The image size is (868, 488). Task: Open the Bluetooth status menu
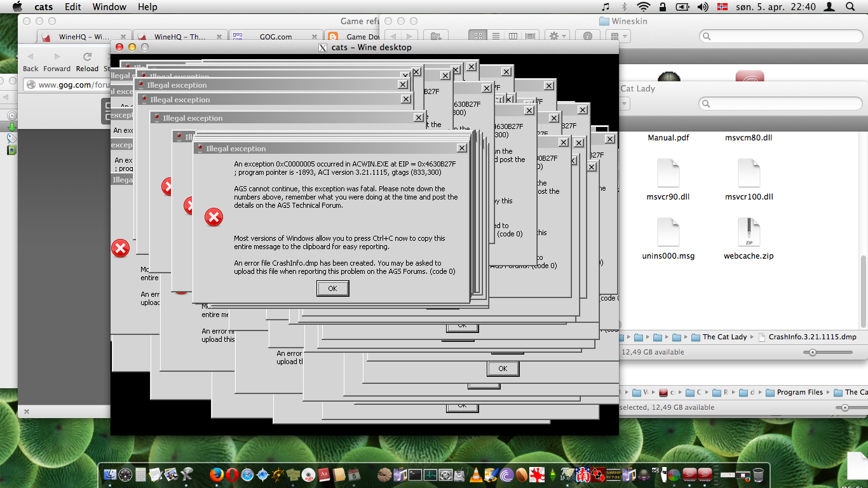(x=624, y=7)
